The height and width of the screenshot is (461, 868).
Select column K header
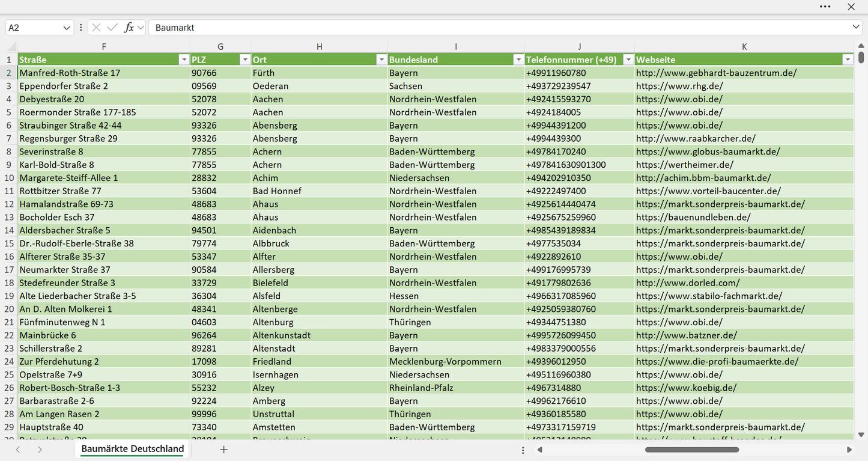(744, 47)
